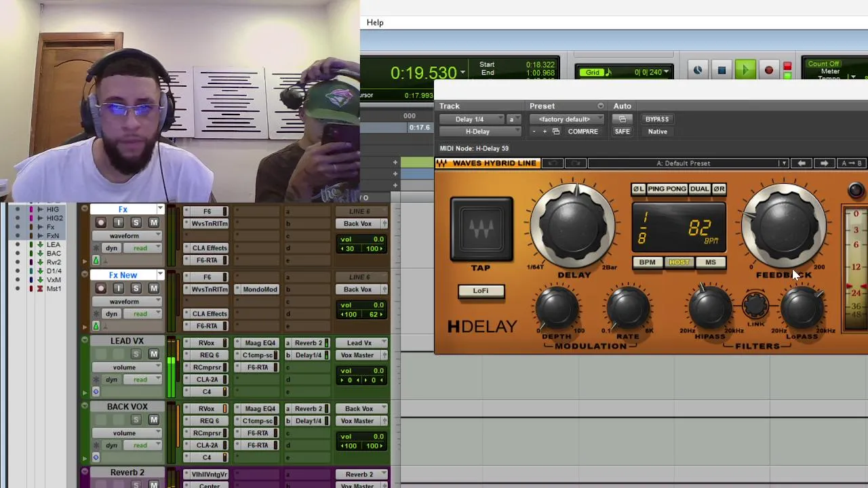Open Delay1/4 send on BACK VOX
This screenshot has width=868, height=488.
point(307,421)
